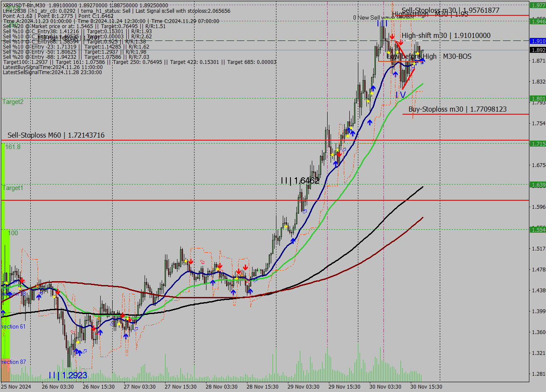The height and width of the screenshot is (392, 546).
Task: Click the green 1.639 price tag
Action: tap(538, 184)
